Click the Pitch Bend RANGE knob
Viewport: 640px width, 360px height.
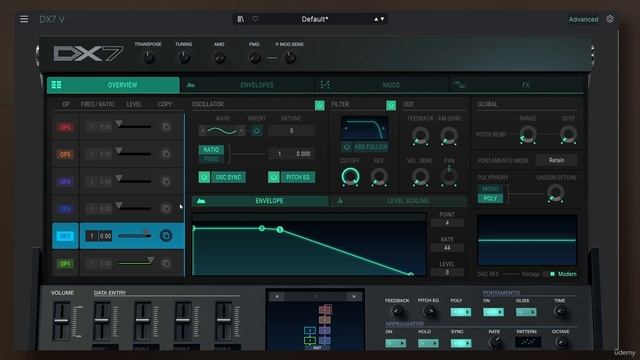coord(527,134)
